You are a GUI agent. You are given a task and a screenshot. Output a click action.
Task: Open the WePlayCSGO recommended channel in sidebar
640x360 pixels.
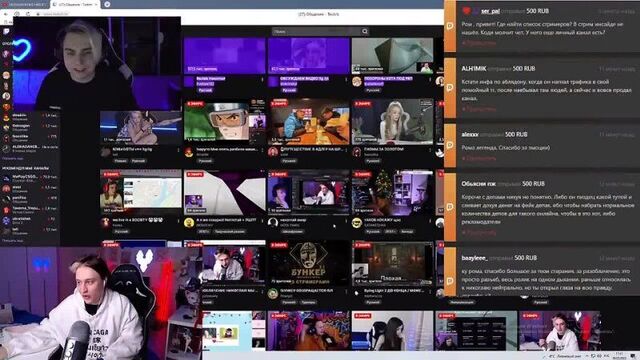pyautogui.click(x=31, y=178)
